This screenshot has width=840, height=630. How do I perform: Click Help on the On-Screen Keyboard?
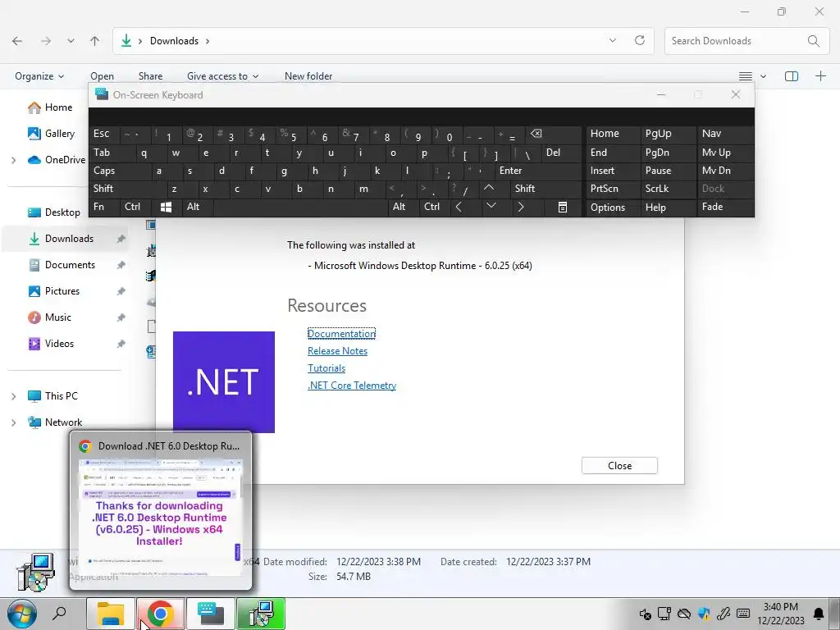tap(668, 208)
